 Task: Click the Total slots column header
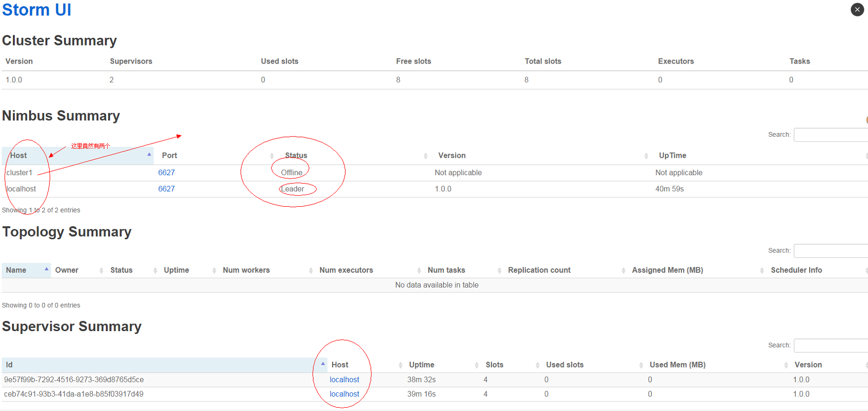click(543, 61)
